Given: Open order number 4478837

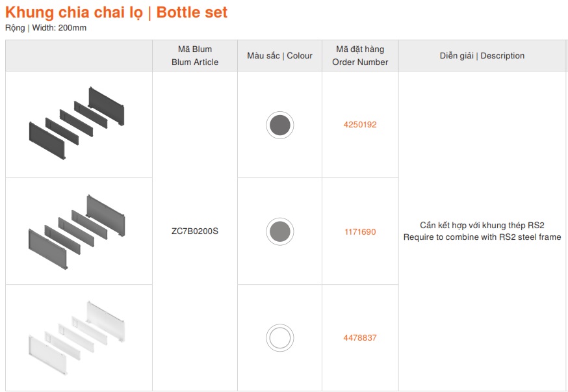Looking at the screenshot, I should click(360, 338).
